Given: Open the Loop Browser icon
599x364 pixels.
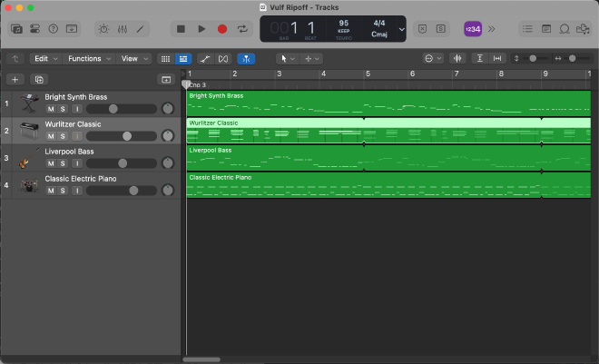Looking at the screenshot, I should (x=565, y=29).
